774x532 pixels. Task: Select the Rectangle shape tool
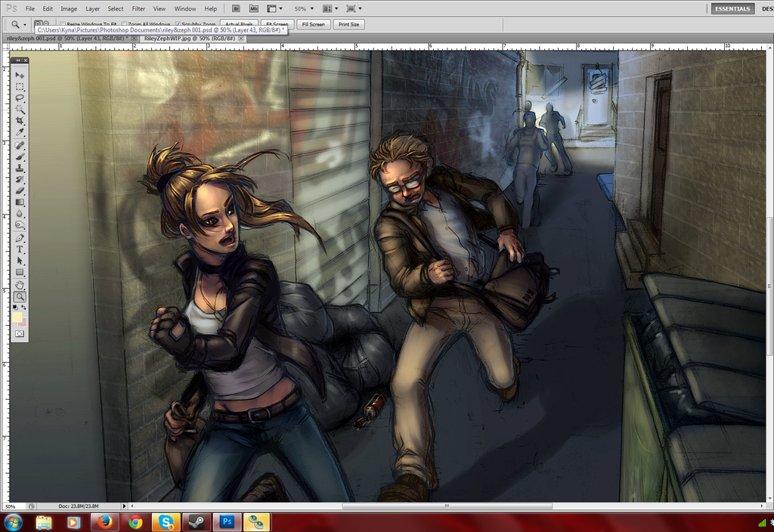pyautogui.click(x=20, y=272)
